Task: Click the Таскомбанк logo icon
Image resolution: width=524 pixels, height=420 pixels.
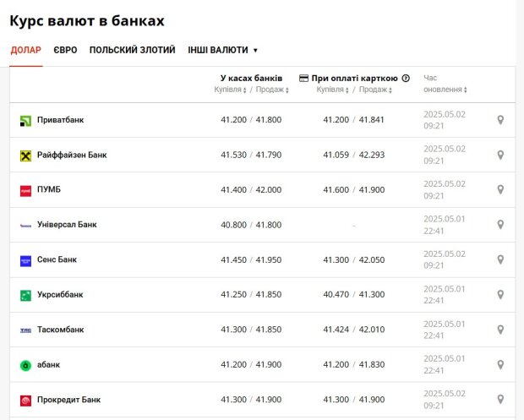Action: click(x=25, y=330)
